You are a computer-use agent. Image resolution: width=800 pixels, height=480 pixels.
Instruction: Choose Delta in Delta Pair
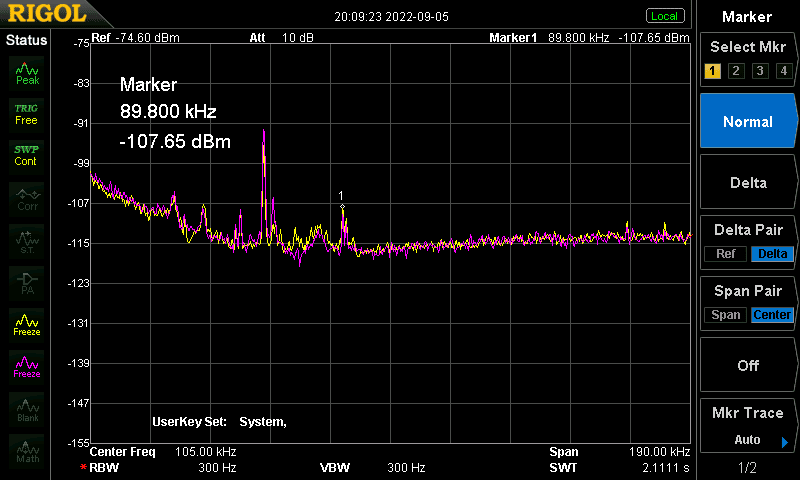772,254
